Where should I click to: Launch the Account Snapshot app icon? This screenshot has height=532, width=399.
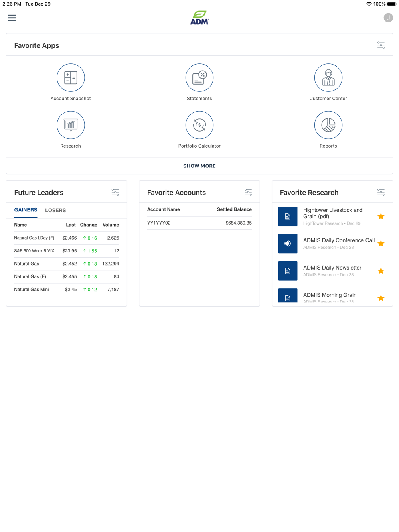pyautogui.click(x=71, y=78)
